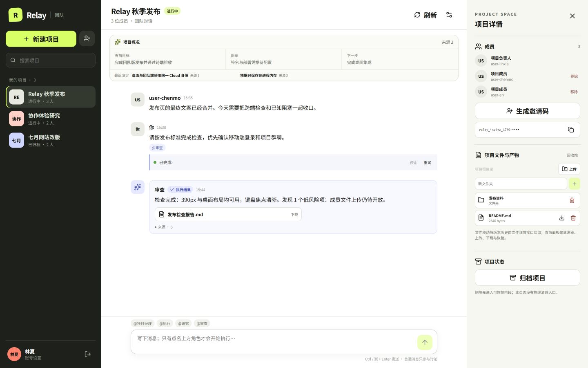588x368 pixels.
Task: Click the send arrow button
Action: [425, 342]
